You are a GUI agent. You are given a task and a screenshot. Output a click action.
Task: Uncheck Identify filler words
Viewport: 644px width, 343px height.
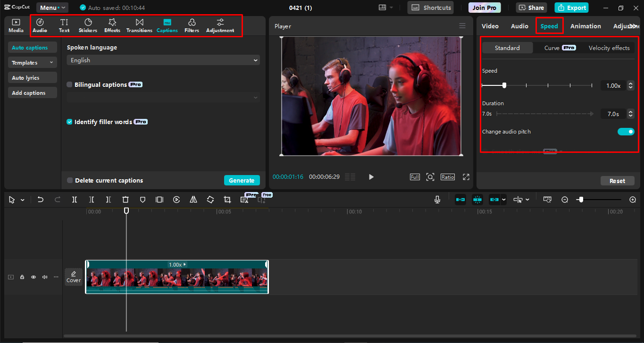pyautogui.click(x=69, y=121)
